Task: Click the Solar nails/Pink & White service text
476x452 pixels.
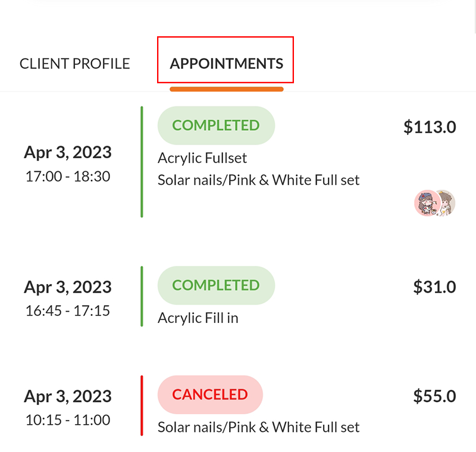Action: click(x=258, y=180)
